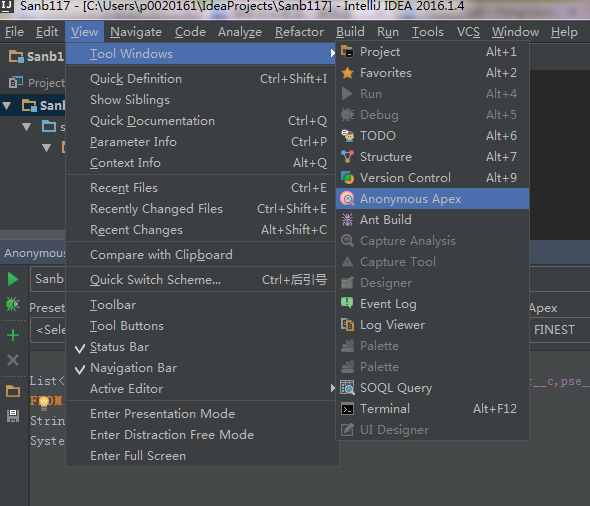
Task: Collapse the Sanb project root tree node
Action: point(6,106)
